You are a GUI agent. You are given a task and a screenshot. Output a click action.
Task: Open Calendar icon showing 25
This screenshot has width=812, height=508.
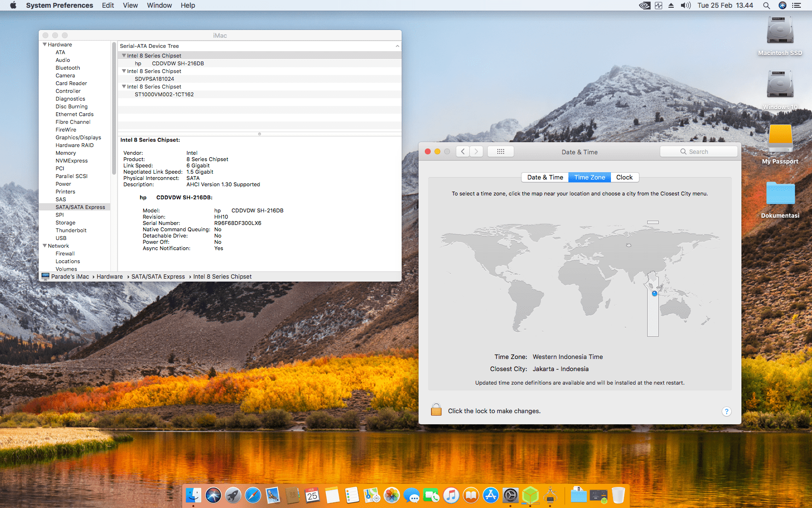(x=312, y=495)
